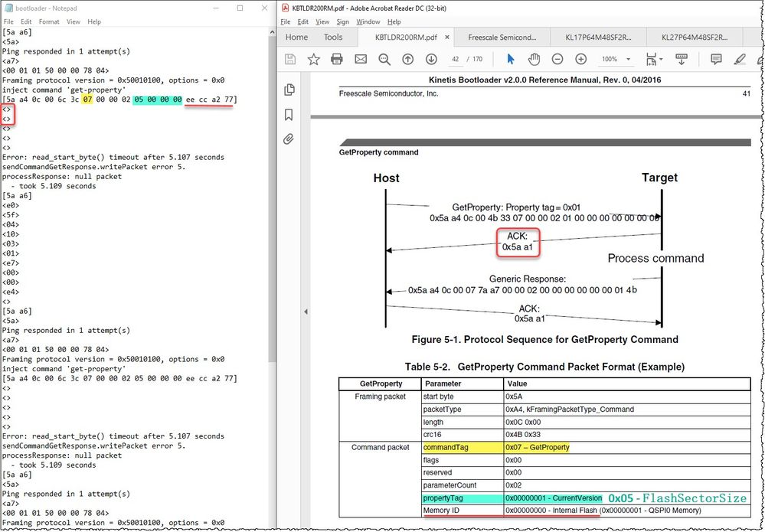Switch to the Tools tab in Acrobat
Screen dimensions: 765x532
pos(332,37)
